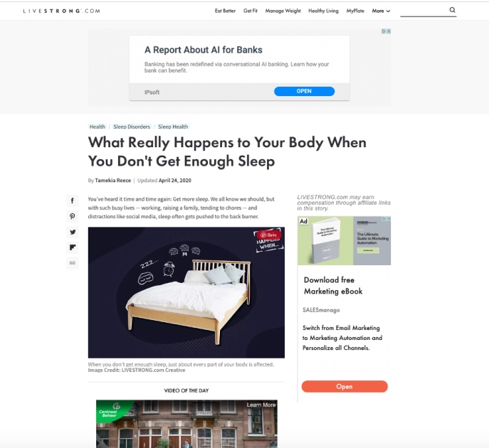Image resolution: width=489 pixels, height=448 pixels.
Task: Focus the site search field
Action: (x=424, y=11)
